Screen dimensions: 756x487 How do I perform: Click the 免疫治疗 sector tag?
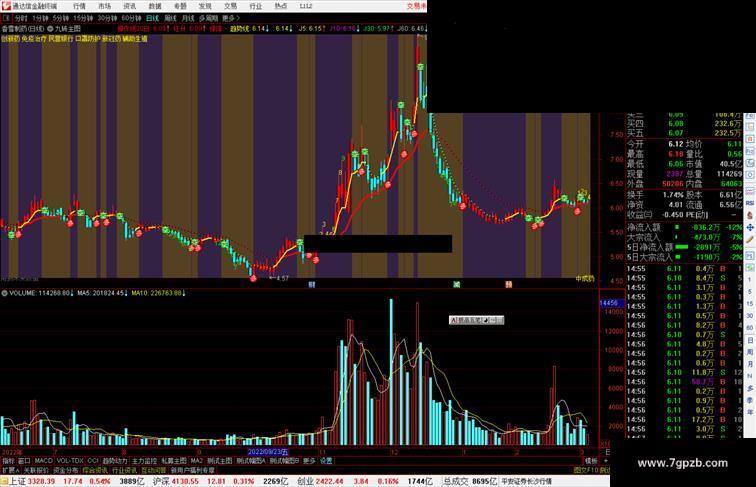(x=34, y=38)
